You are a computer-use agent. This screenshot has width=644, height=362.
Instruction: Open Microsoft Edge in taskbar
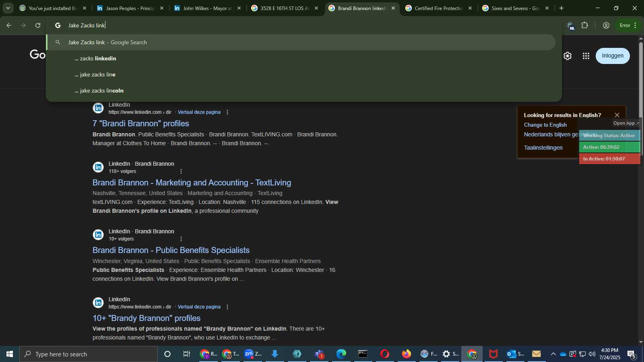341,354
